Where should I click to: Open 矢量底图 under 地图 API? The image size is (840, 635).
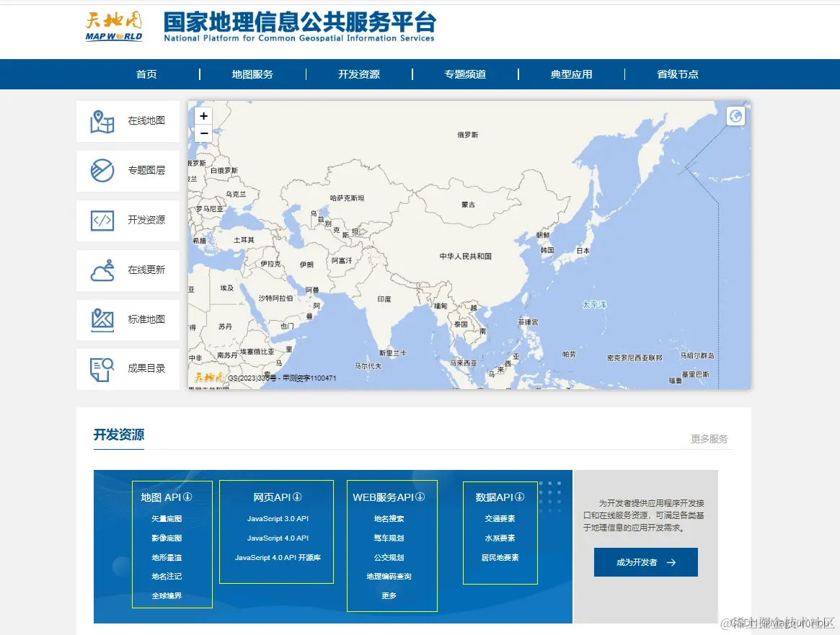pos(167,519)
